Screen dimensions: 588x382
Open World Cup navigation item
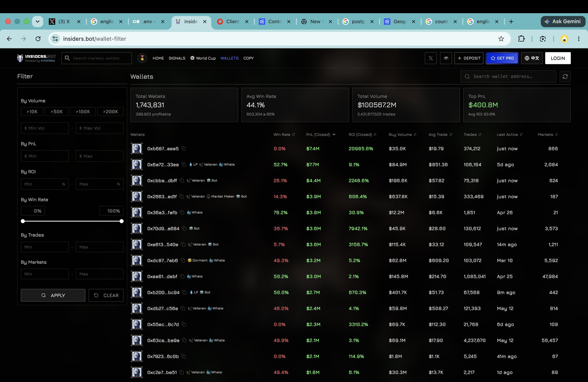[x=203, y=58]
